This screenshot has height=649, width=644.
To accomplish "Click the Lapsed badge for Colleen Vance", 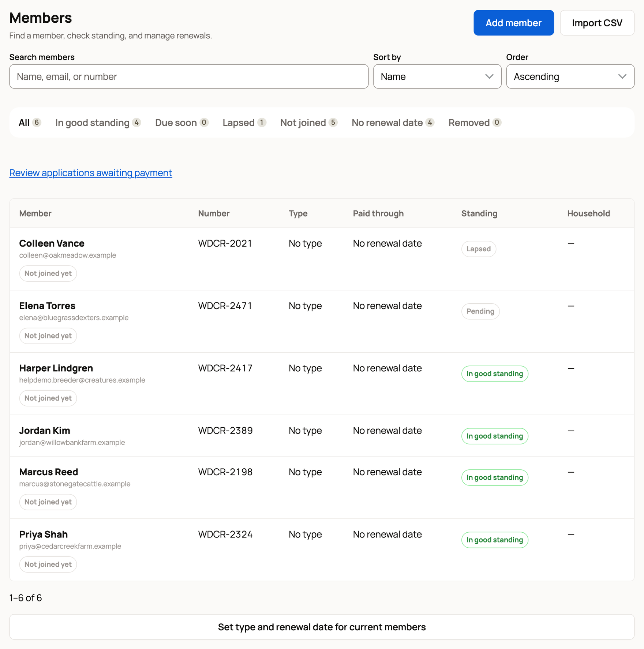I will [479, 249].
